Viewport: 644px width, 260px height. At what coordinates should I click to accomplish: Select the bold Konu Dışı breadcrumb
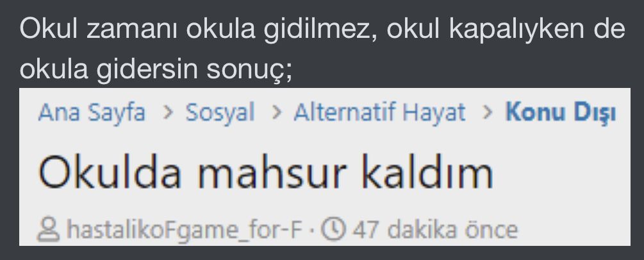click(561, 112)
